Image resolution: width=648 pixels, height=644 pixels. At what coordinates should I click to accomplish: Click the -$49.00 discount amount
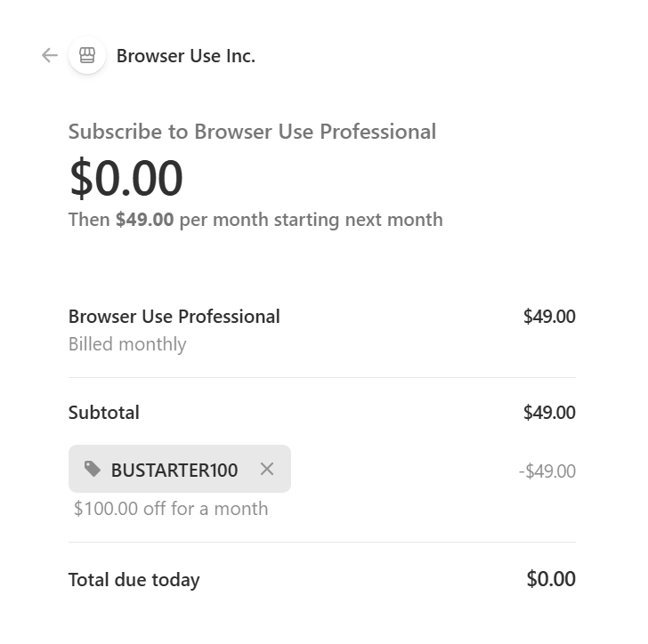pos(547,471)
